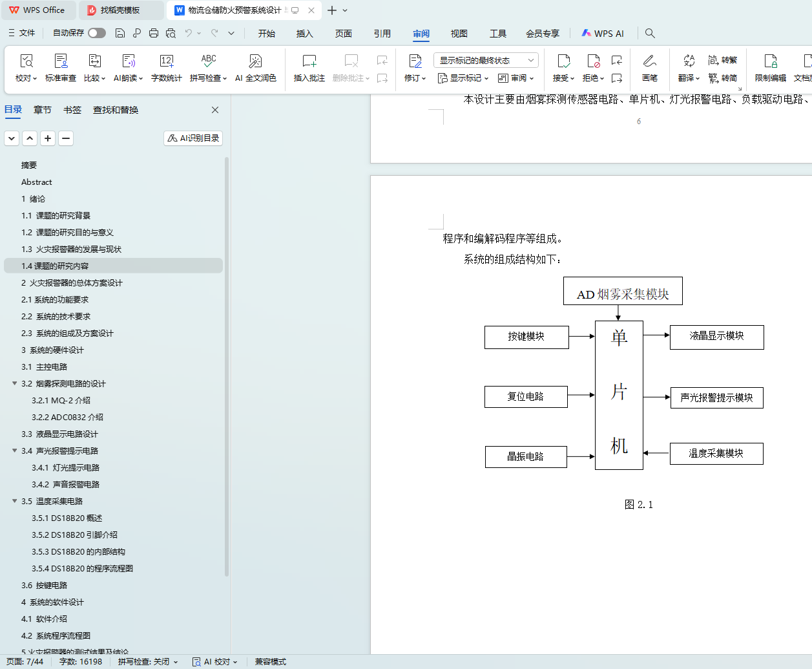Click the plus button to promote heading level
The width and height of the screenshot is (812, 669).
tap(48, 138)
